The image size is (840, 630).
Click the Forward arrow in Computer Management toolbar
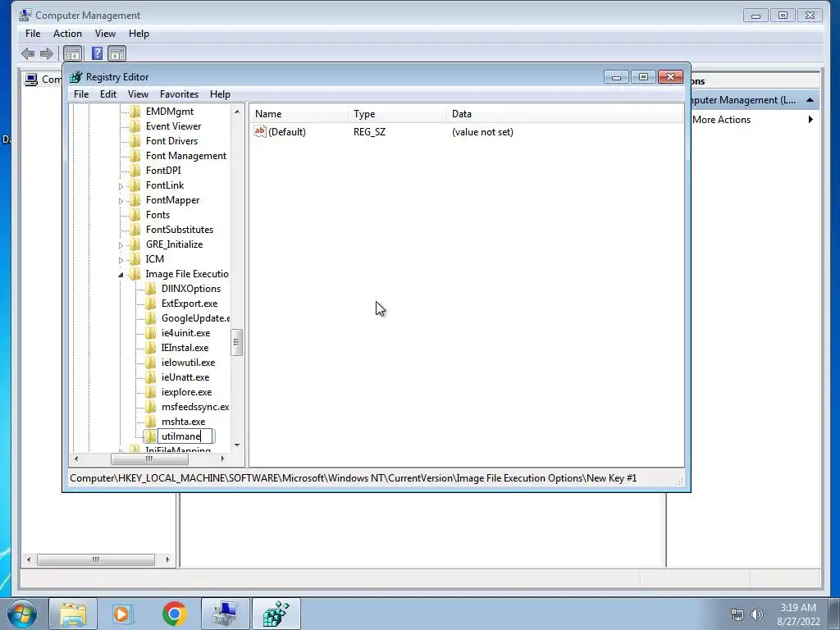(47, 53)
